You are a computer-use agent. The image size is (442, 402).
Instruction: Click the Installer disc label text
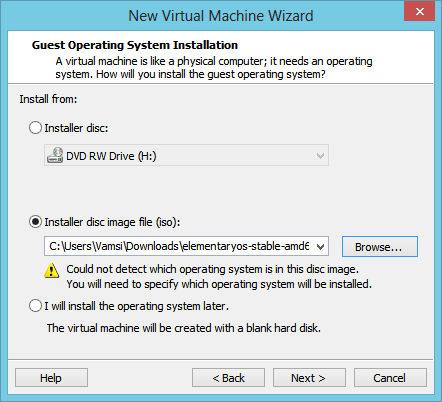(76, 128)
